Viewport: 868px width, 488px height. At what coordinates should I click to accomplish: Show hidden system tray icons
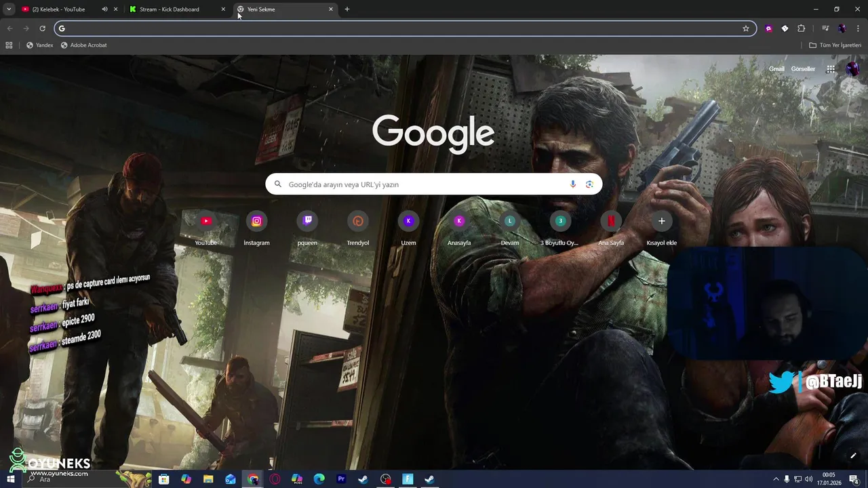coord(776,479)
